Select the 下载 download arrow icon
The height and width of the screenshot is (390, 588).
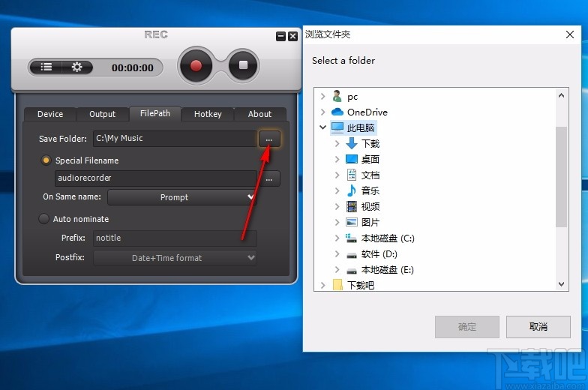pos(351,143)
